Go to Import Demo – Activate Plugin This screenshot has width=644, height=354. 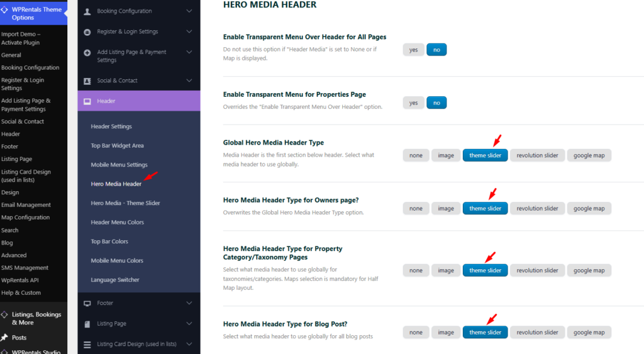click(x=21, y=38)
